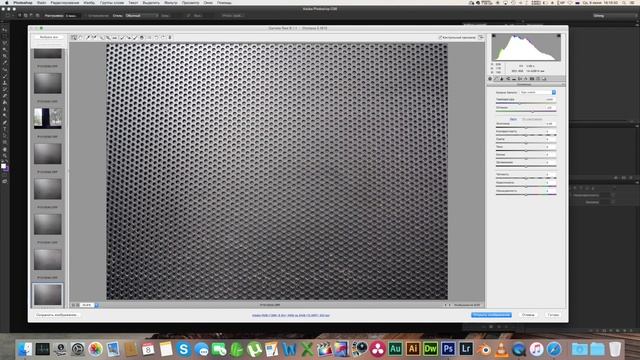The image size is (640, 360).
Task: Click the По умолчанию link in Basic panel
Action: tap(532, 119)
